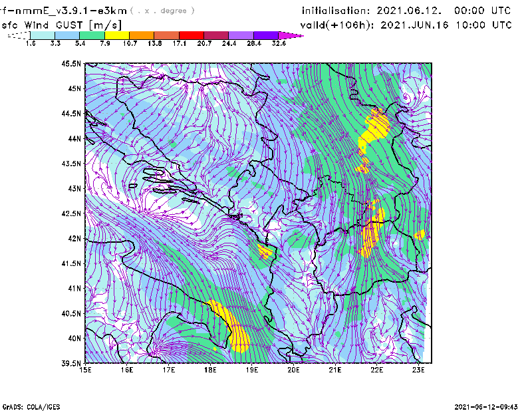Click the "44.5N" latitude label

point(71,114)
